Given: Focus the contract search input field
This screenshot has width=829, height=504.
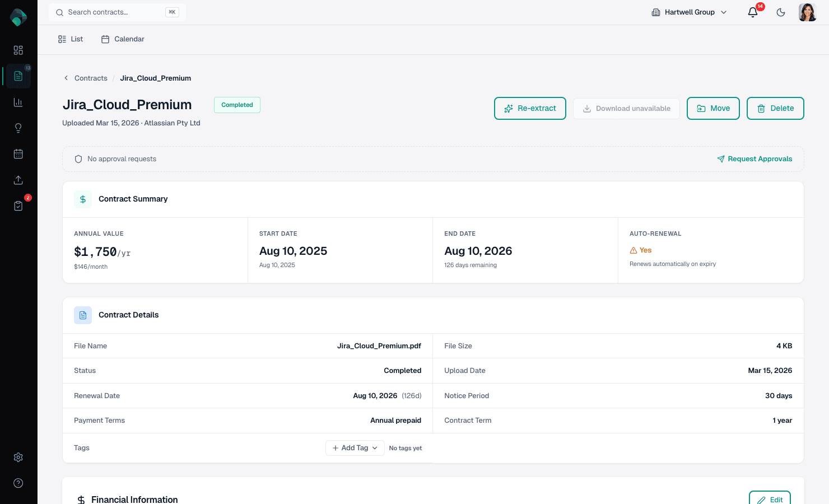Looking at the screenshot, I should click(112, 12).
